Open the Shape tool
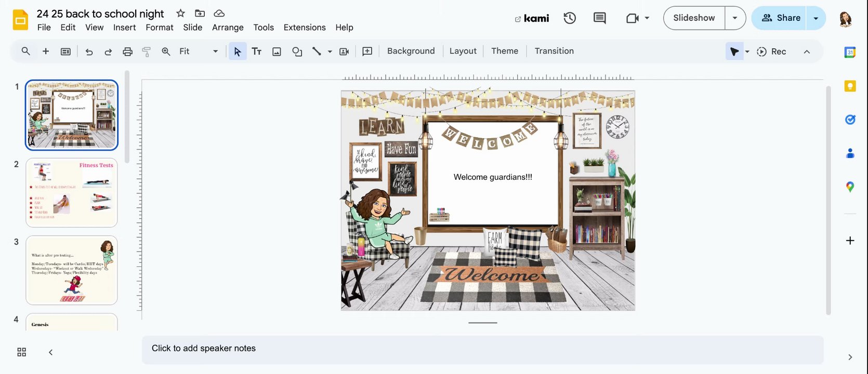 pyautogui.click(x=297, y=51)
